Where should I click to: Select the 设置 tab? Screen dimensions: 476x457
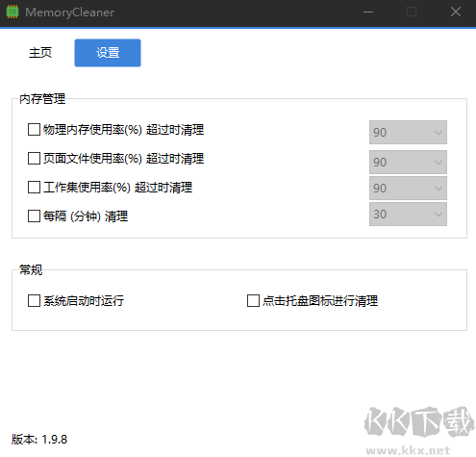click(108, 53)
